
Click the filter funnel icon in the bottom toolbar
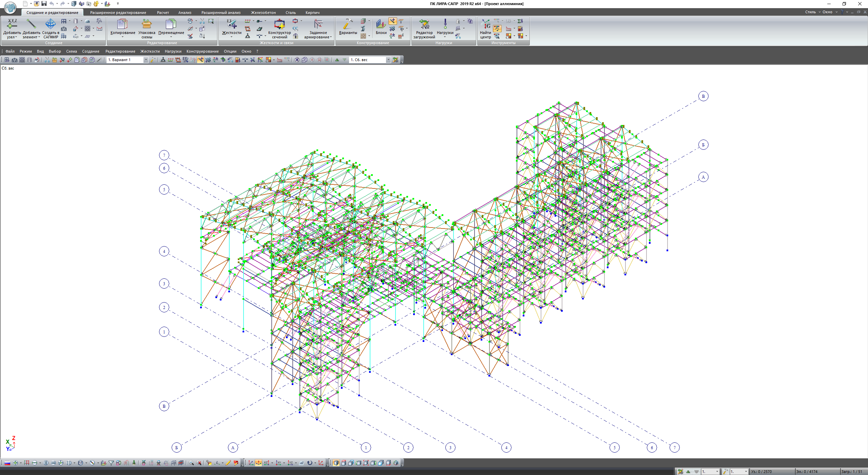point(111,463)
